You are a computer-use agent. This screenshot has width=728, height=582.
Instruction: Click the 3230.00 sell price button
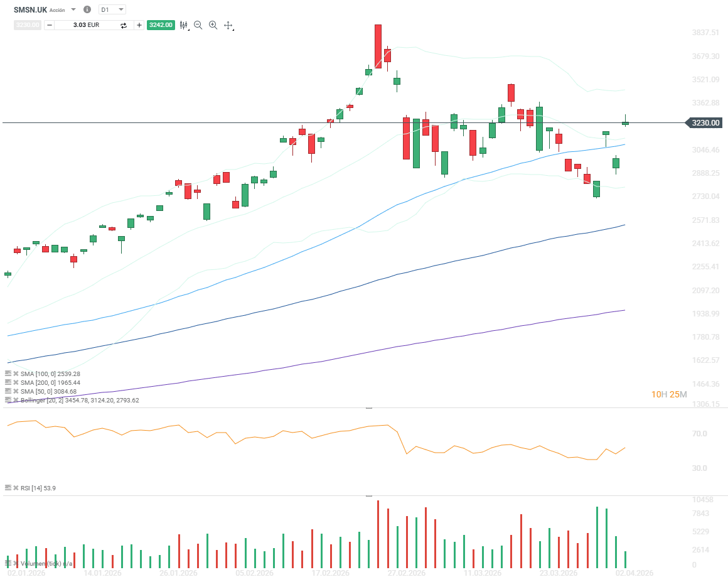coord(28,25)
